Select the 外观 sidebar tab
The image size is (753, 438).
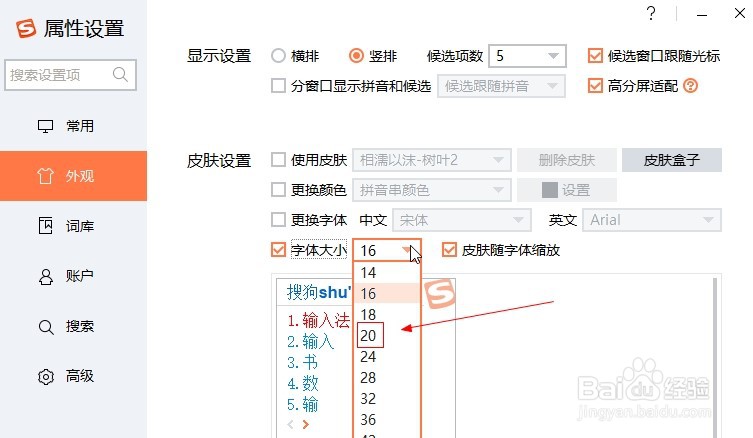coord(73,176)
